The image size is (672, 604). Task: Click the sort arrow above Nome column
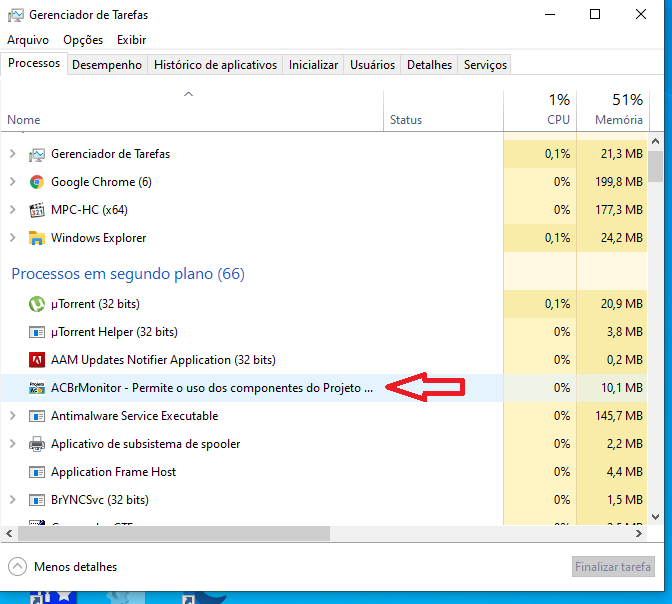point(189,94)
